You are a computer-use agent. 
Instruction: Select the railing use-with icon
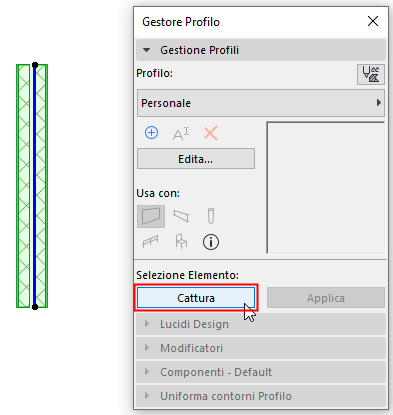tap(151, 241)
